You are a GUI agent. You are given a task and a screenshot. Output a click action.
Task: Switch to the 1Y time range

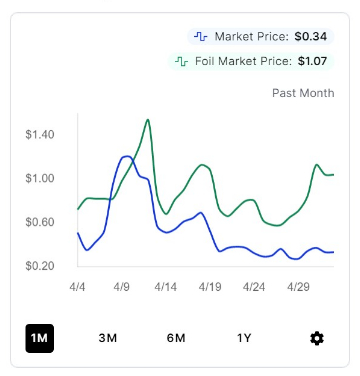[244, 338]
